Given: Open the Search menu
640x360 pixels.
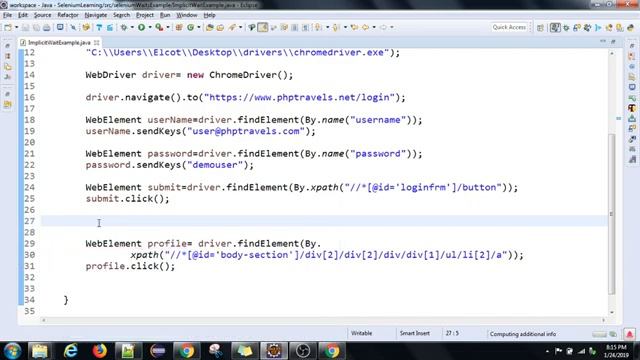Looking at the screenshot, I should pos(121,15).
